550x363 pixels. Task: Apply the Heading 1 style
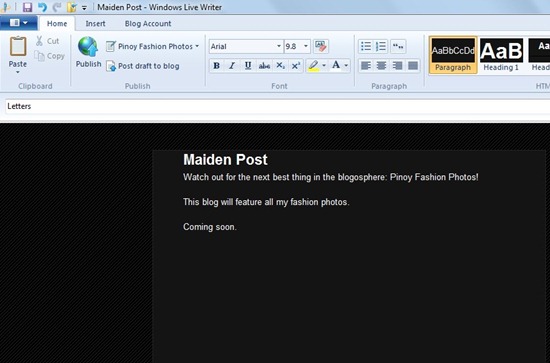[501, 55]
